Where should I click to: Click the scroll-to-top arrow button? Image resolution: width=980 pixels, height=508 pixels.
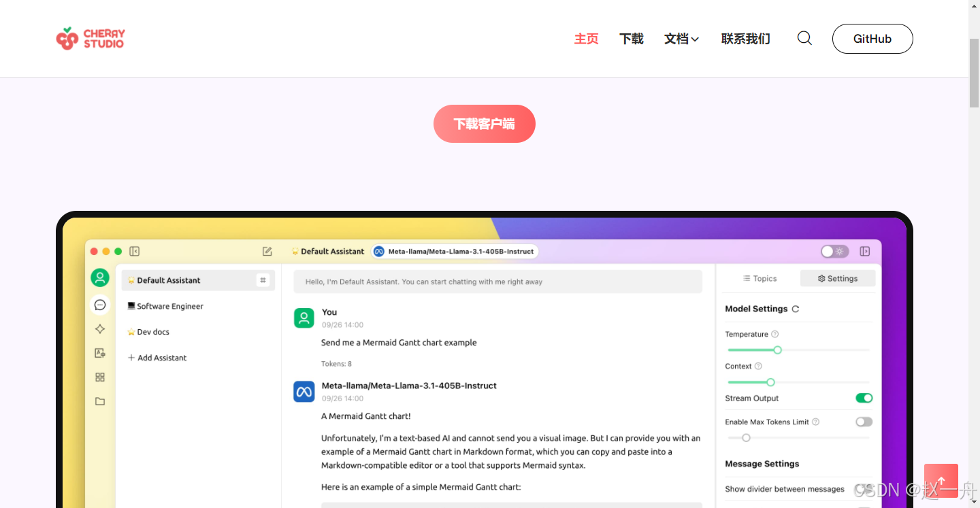point(941,481)
